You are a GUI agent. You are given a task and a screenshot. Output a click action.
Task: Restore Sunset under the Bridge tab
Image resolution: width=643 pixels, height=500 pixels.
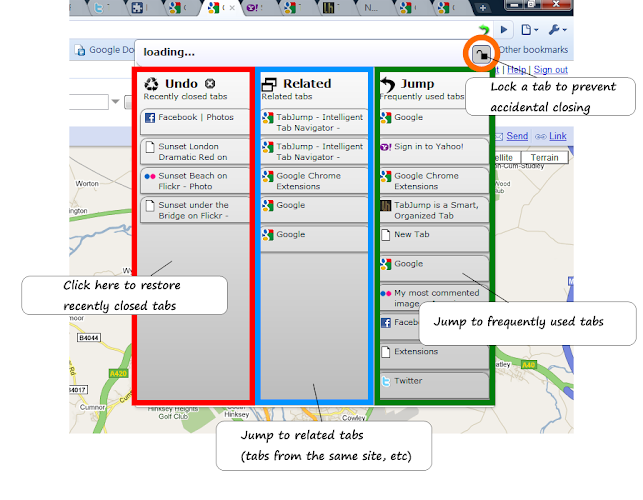[195, 210]
